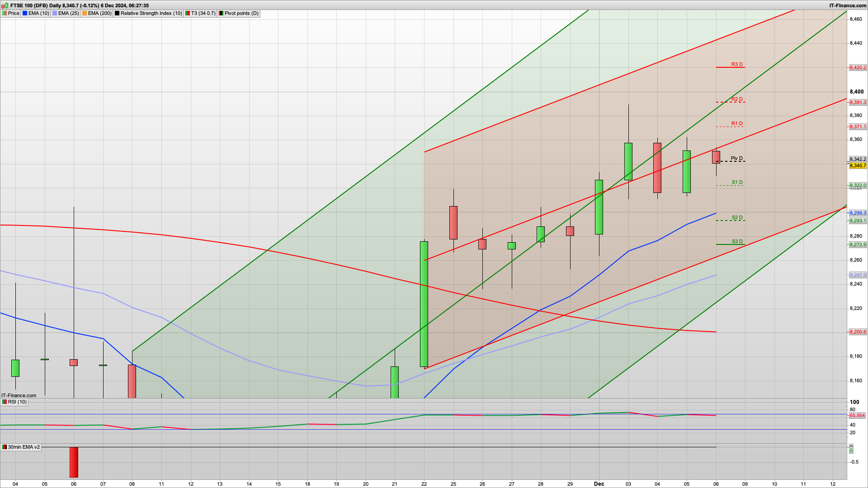
Task: Open EMA (10) indicator label
Action: pyautogui.click(x=38, y=14)
